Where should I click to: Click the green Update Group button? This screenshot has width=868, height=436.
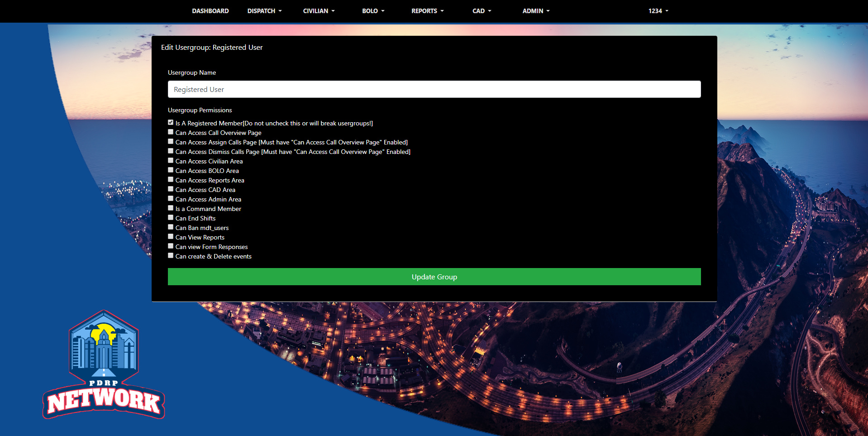434,277
